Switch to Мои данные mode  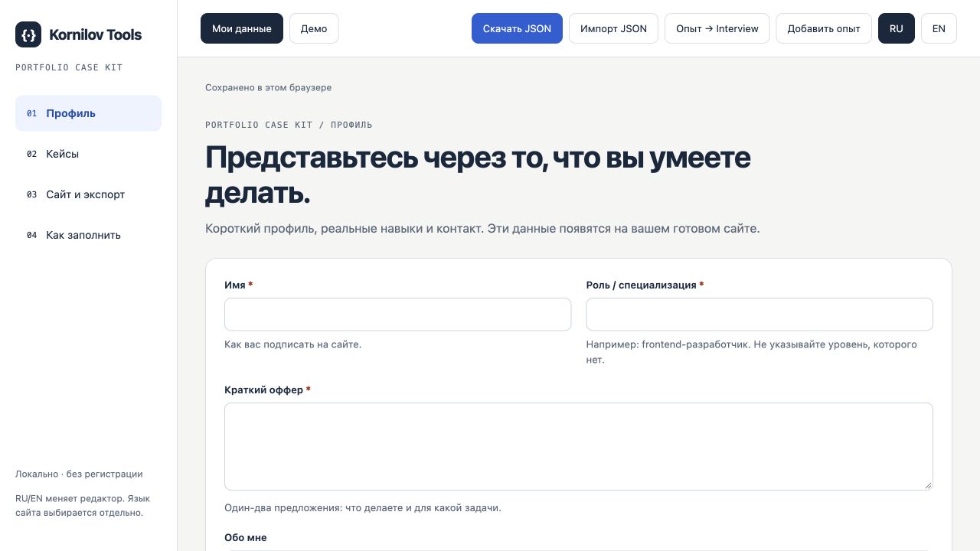click(x=242, y=28)
